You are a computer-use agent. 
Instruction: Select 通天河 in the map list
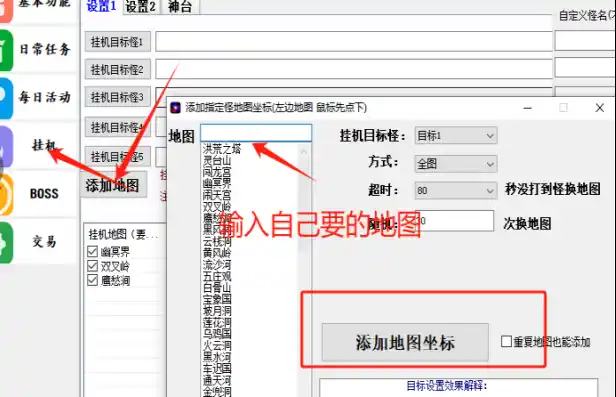[217, 381]
